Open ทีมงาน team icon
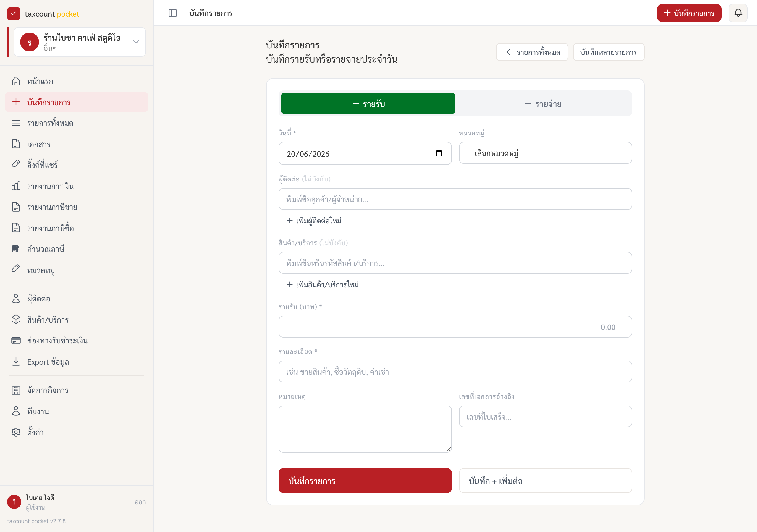Viewport: 757px width, 532px height. click(16, 411)
